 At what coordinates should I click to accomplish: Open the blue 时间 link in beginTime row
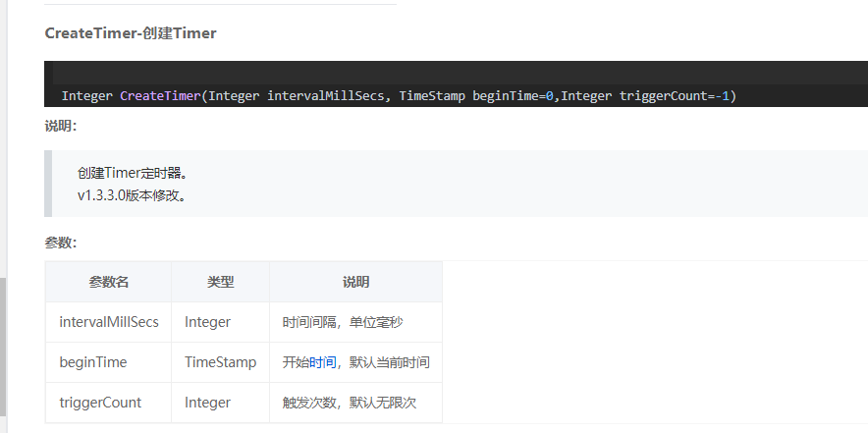pyautogui.click(x=322, y=362)
